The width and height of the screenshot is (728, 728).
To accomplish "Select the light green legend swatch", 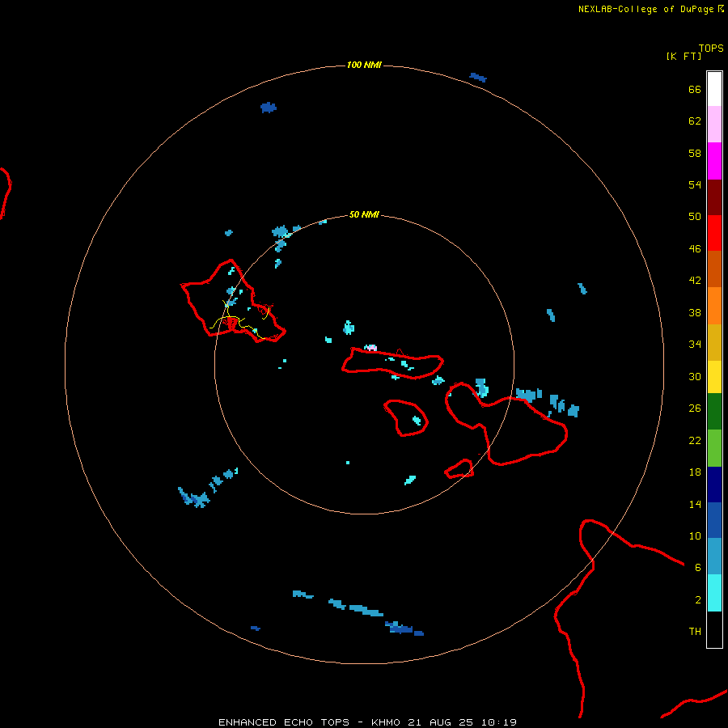I will click(714, 448).
